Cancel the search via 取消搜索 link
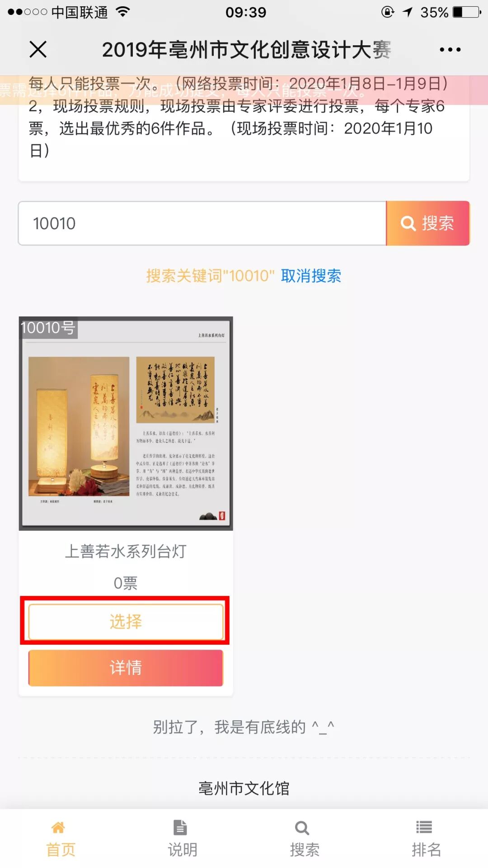The height and width of the screenshot is (868, 488). [311, 275]
